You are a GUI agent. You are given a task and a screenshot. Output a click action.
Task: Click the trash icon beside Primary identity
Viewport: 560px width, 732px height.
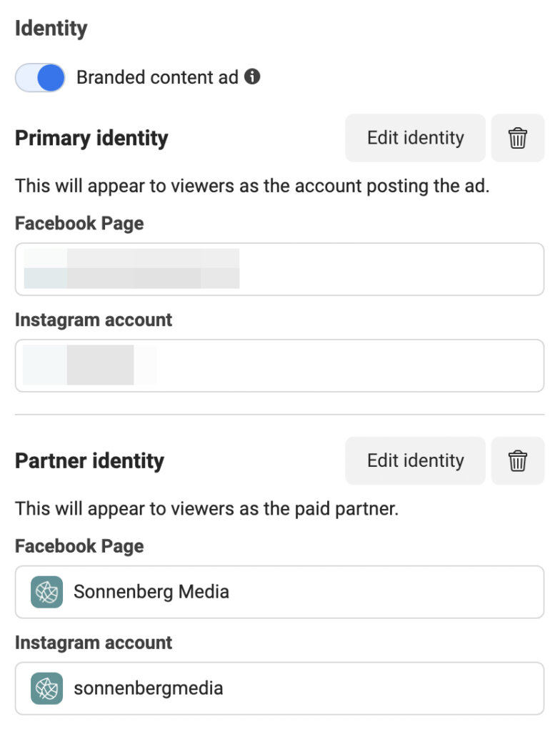pyautogui.click(x=517, y=138)
